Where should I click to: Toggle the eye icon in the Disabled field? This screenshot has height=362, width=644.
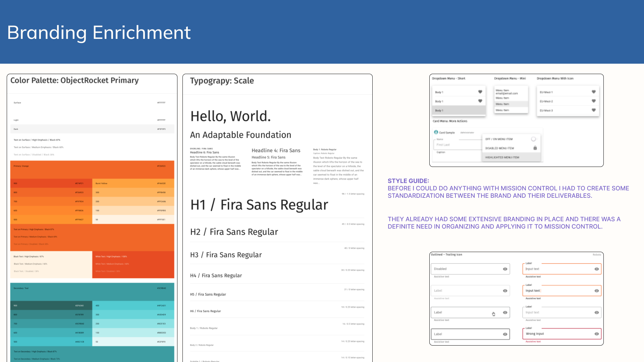click(x=505, y=269)
